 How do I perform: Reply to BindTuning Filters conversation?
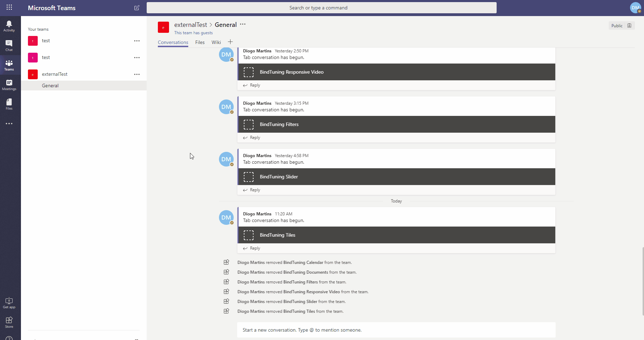coord(251,138)
